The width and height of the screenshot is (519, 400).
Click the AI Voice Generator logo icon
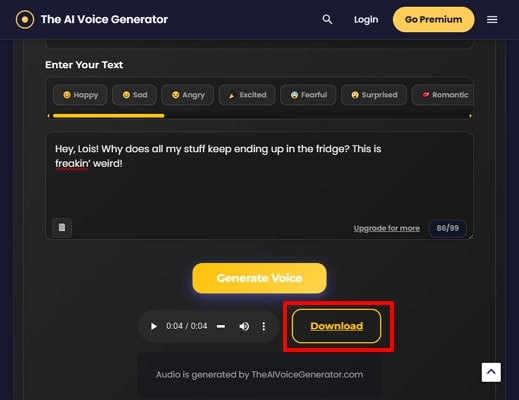25,20
